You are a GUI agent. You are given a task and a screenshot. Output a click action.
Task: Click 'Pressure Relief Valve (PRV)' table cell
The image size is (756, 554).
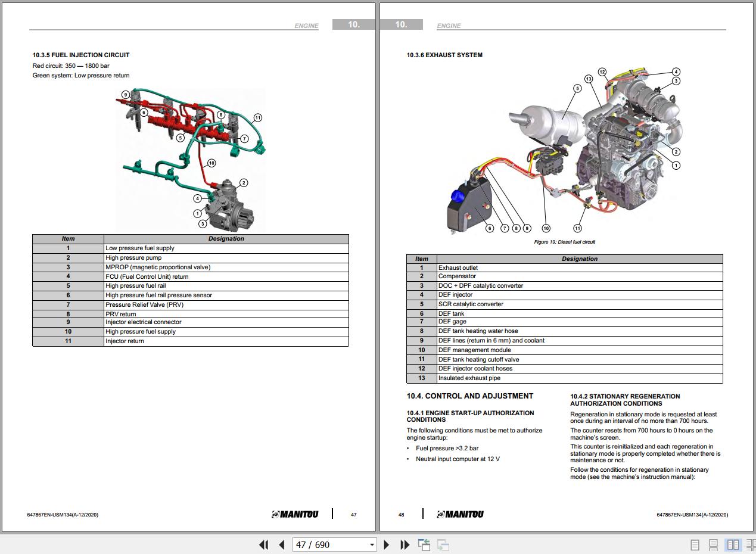tap(226, 304)
